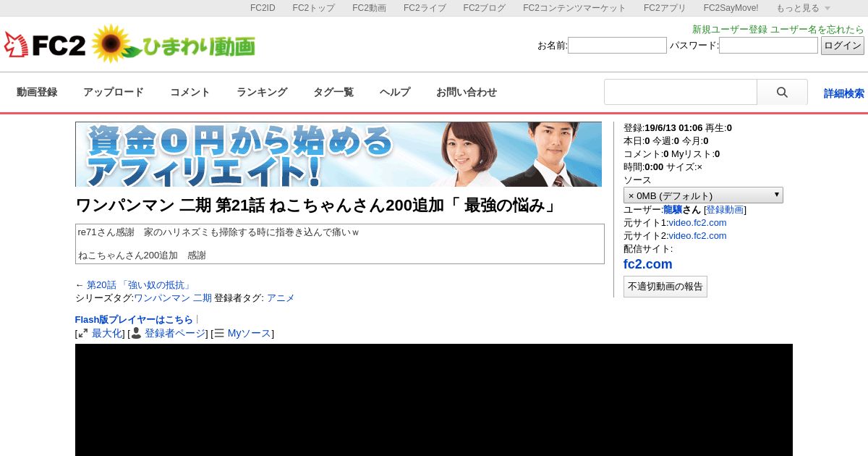Click the user name 龍驤 link
The image size is (868, 456).
(673, 210)
